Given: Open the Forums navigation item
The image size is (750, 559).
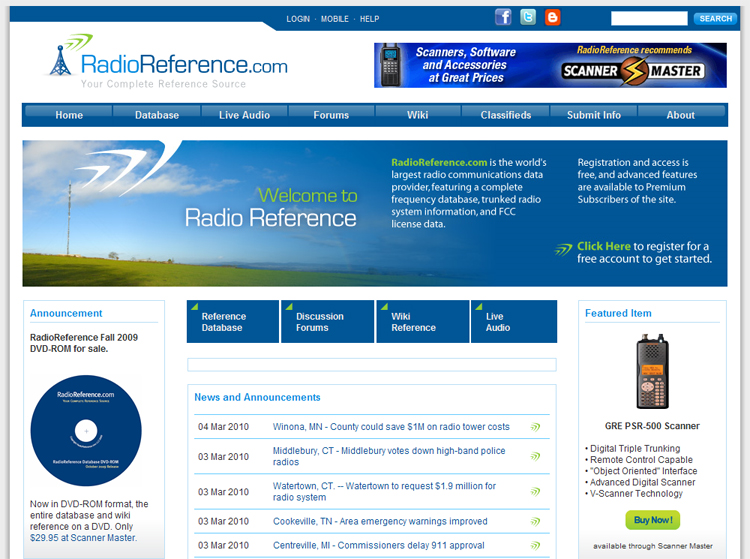Looking at the screenshot, I should pos(331,115).
